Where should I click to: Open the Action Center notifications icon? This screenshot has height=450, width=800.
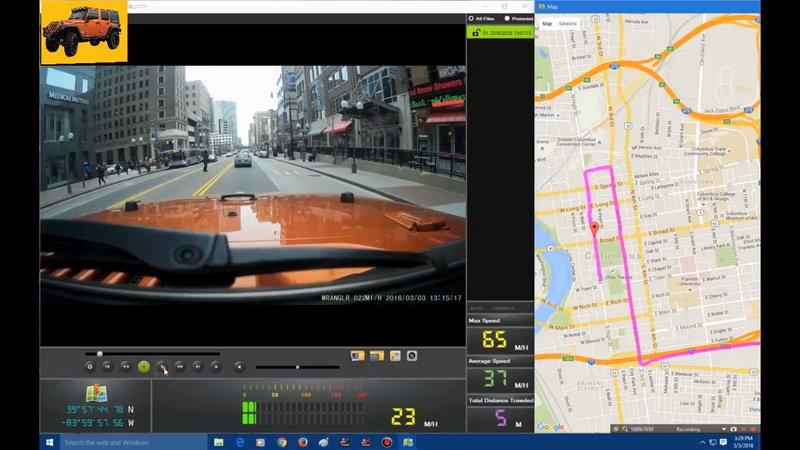pyautogui.click(x=723, y=442)
